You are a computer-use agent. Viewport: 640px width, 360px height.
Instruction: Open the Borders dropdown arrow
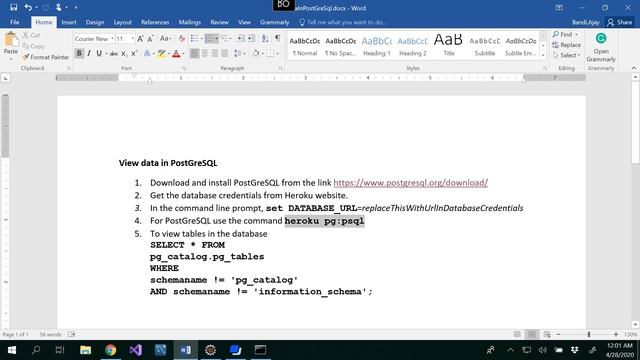pyautogui.click(x=278, y=53)
